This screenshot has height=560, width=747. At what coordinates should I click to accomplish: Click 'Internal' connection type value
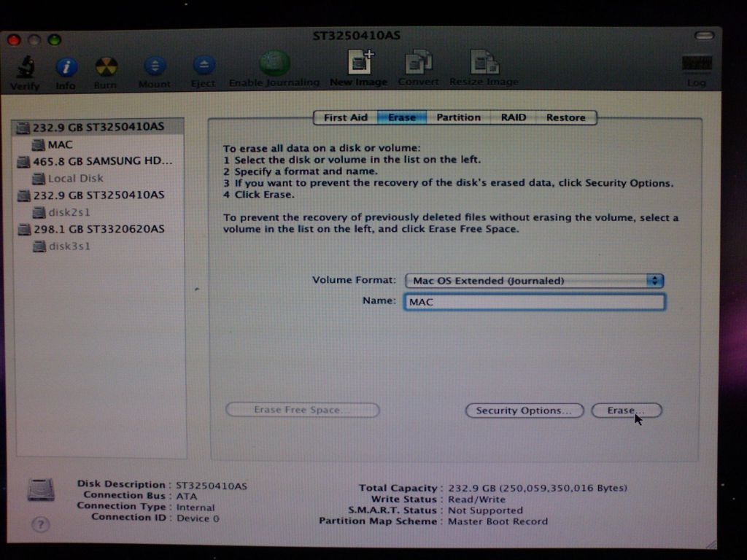coord(196,507)
